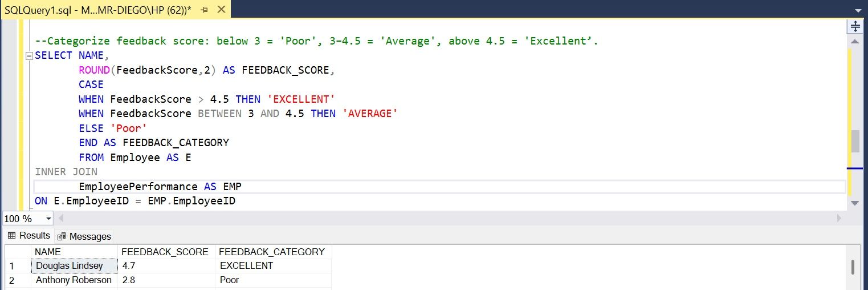Image resolution: width=868 pixels, height=290 pixels.
Task: Select row header number 1
Action: coord(18,266)
